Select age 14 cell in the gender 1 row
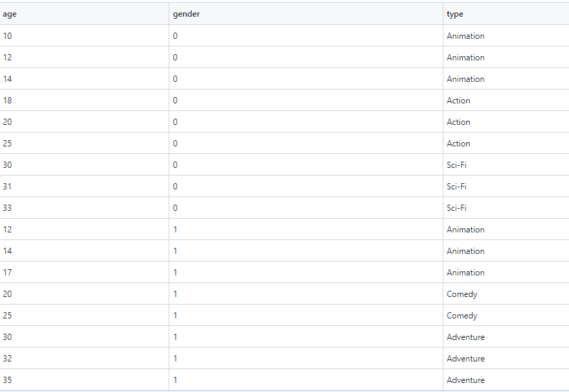 click(84, 250)
